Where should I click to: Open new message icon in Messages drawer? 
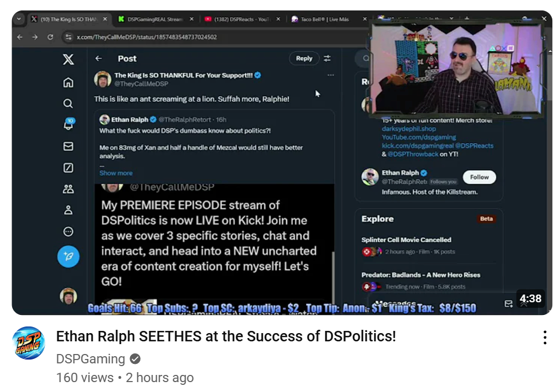click(509, 303)
